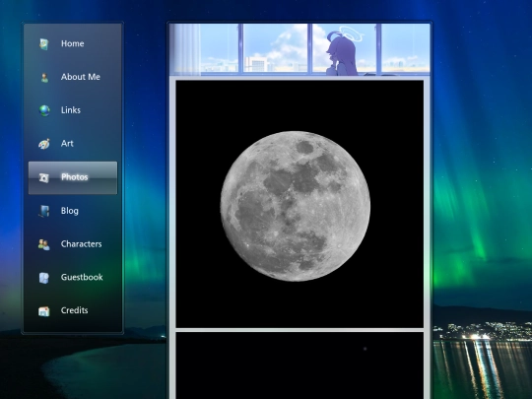
Task: Click the Home sidebar icon
Action: click(43, 44)
